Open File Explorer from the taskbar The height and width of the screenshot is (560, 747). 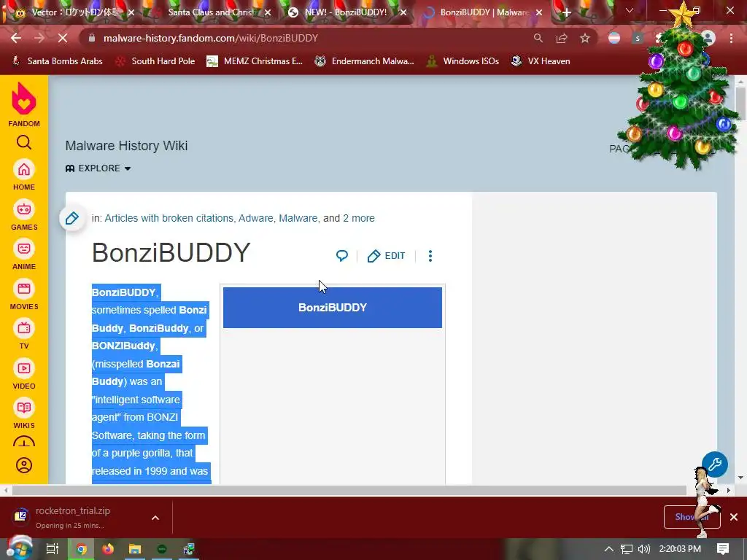point(135,549)
